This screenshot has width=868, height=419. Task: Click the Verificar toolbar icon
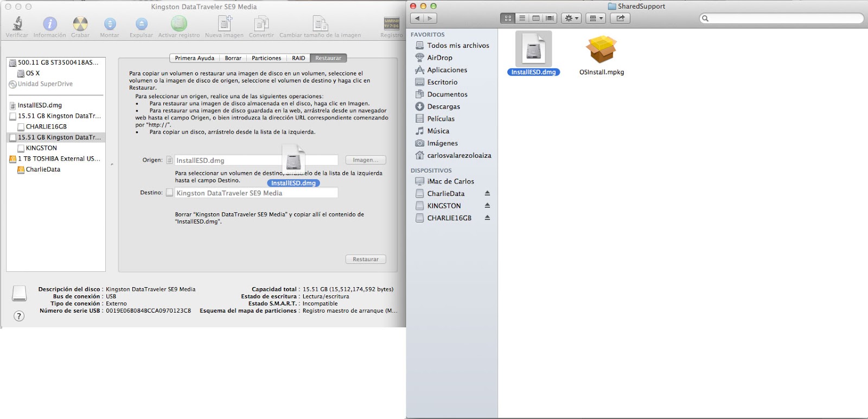coord(17,24)
